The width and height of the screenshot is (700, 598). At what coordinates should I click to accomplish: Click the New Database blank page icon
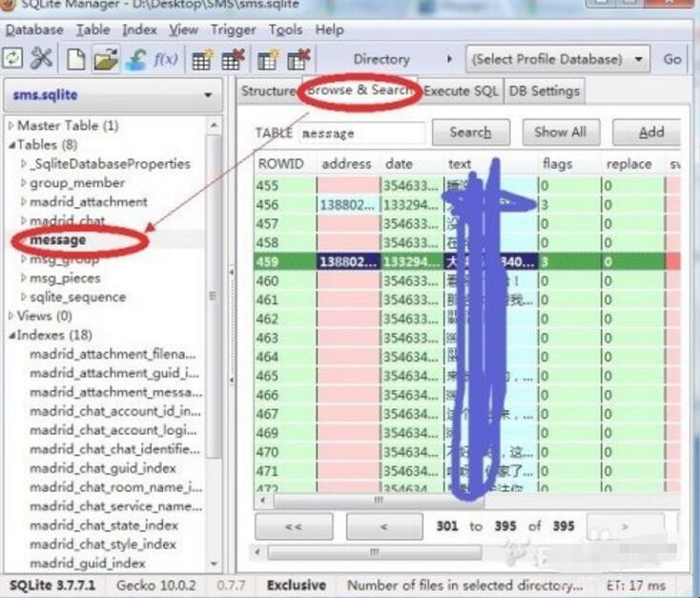point(76,59)
